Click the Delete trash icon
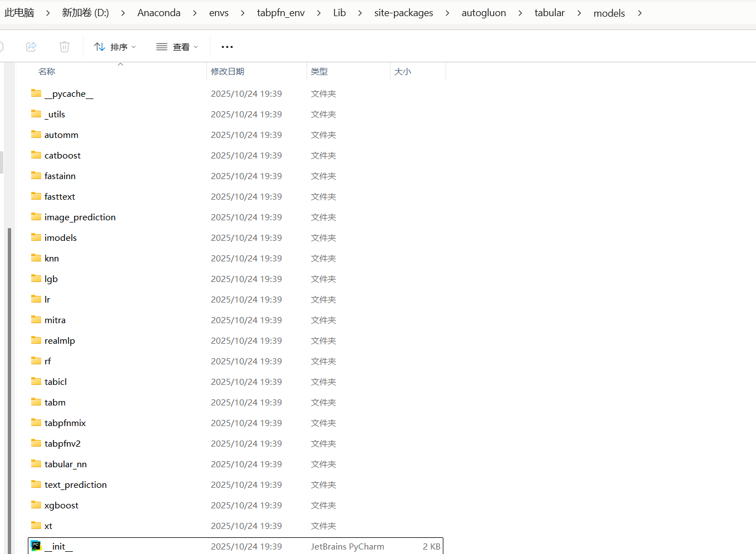756x554 pixels. click(65, 47)
